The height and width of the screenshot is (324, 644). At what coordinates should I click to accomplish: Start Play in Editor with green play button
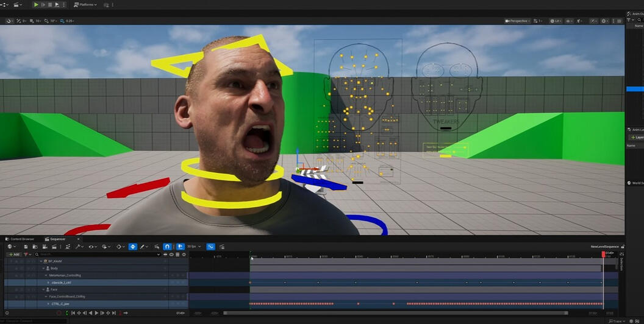pyautogui.click(x=36, y=4)
